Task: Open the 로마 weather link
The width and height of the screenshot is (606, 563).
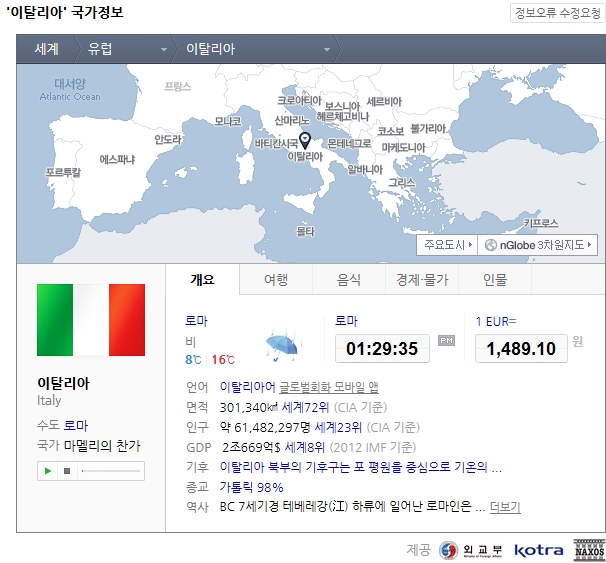Action: pyautogui.click(x=196, y=321)
